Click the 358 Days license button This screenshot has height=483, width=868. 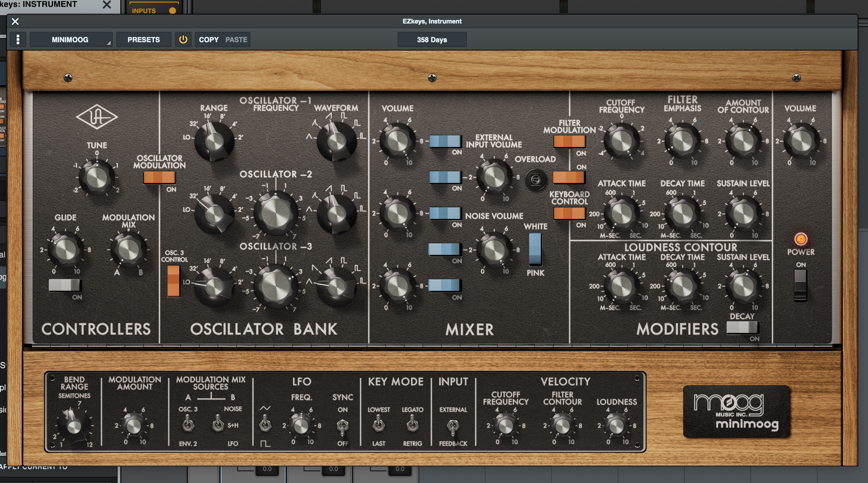point(432,39)
